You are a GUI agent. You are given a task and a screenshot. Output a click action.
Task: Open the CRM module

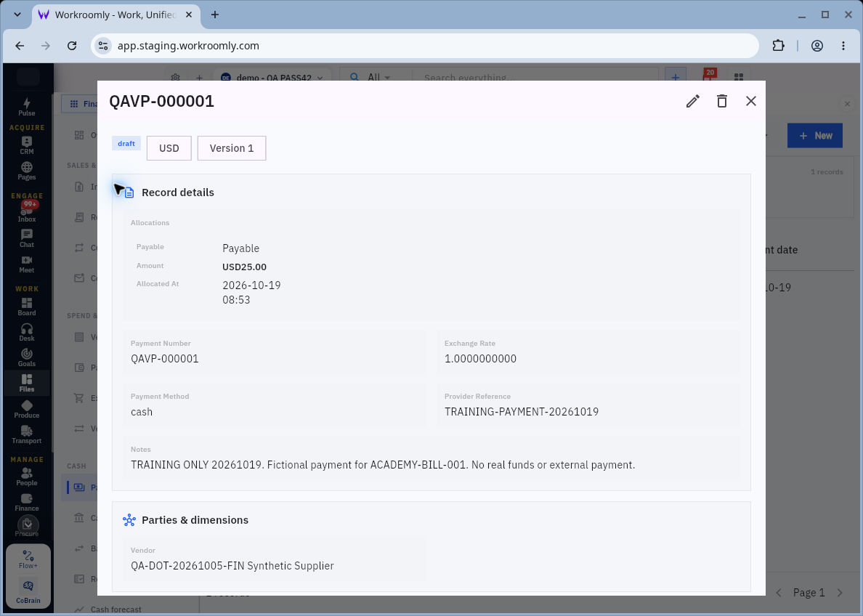26,145
